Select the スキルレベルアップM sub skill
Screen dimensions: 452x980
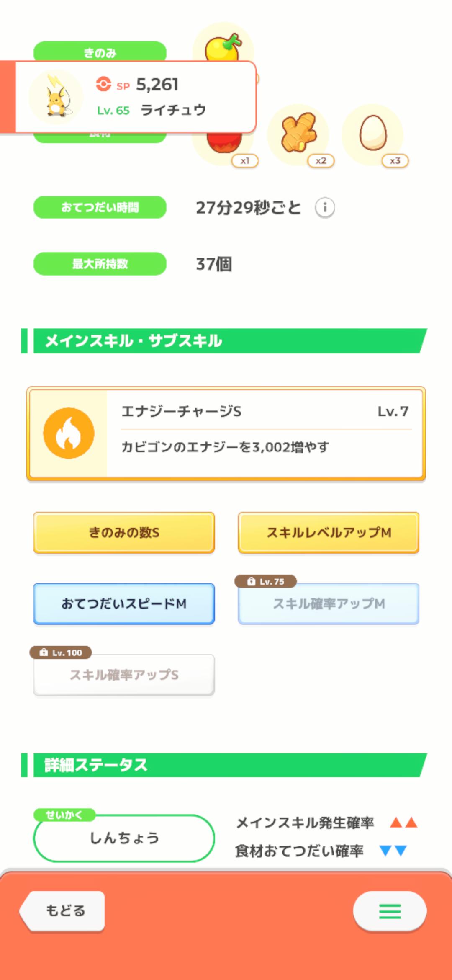pos(329,532)
